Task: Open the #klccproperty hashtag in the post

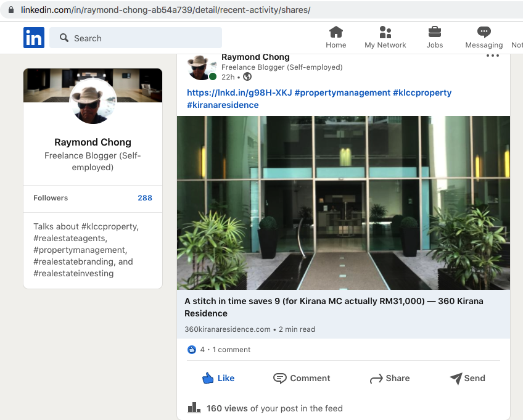Action: pyautogui.click(x=422, y=93)
